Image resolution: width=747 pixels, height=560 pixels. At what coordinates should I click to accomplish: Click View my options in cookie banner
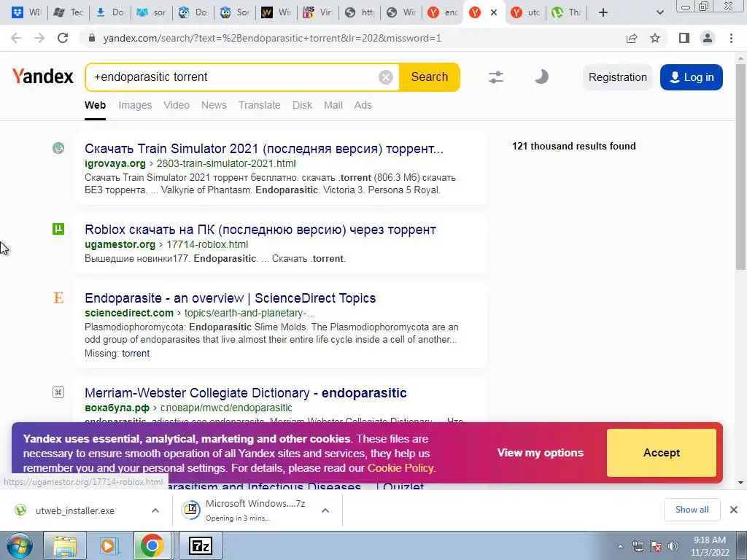pyautogui.click(x=540, y=452)
